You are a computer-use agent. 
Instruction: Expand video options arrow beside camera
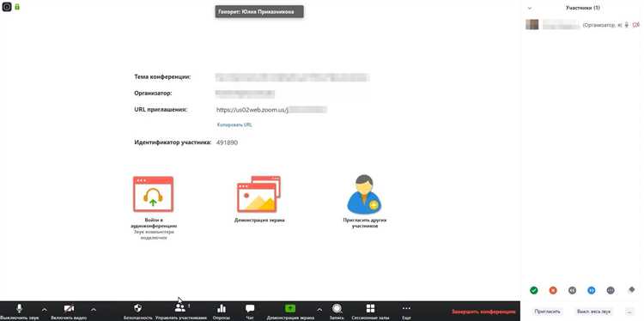click(x=94, y=310)
